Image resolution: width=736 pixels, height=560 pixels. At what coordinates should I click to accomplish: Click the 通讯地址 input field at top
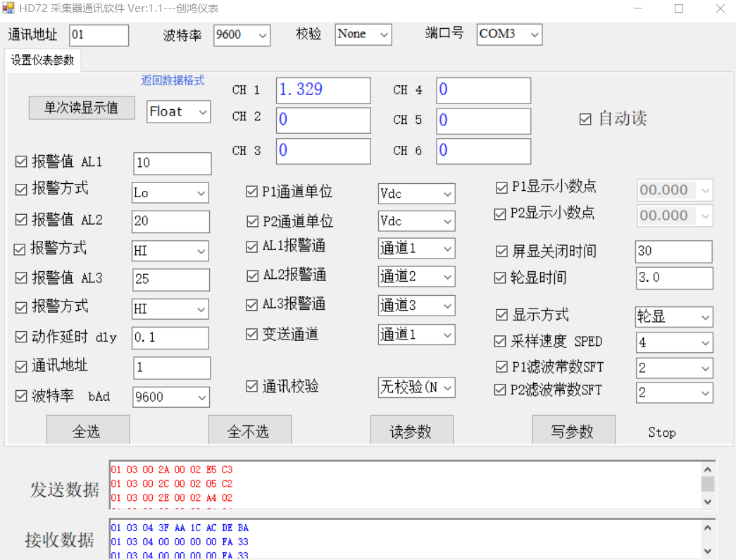point(99,35)
